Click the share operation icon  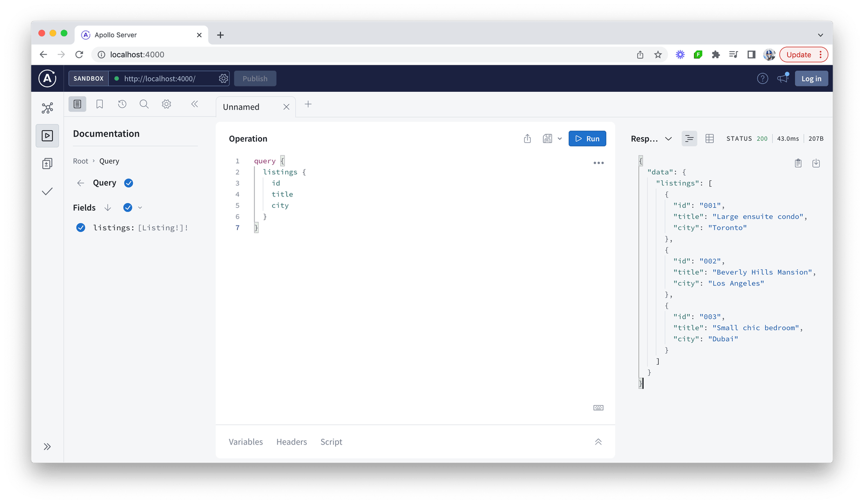point(528,139)
